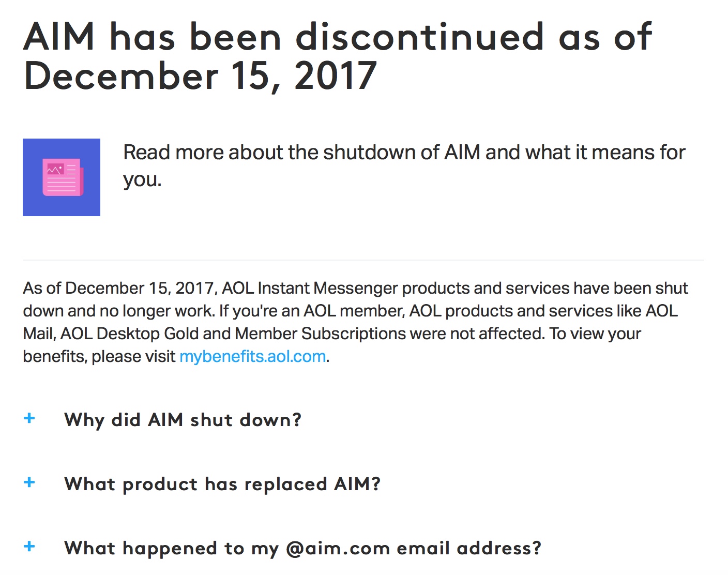Click the words AOL Instant Messenger in the paragraph
The height and width of the screenshot is (575, 728).
[x=310, y=288]
